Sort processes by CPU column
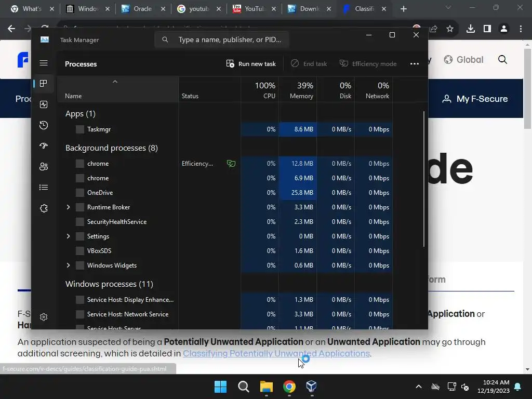 coord(260,90)
